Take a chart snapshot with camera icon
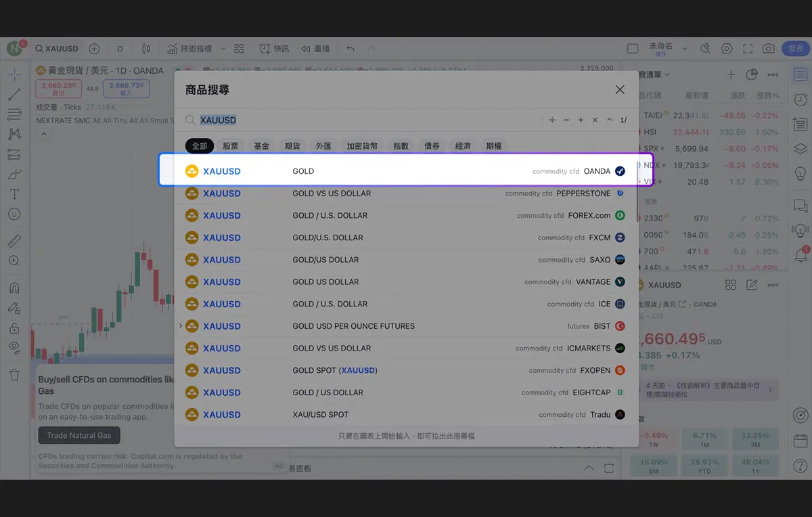Viewport: 812px width, 517px height. (x=768, y=49)
